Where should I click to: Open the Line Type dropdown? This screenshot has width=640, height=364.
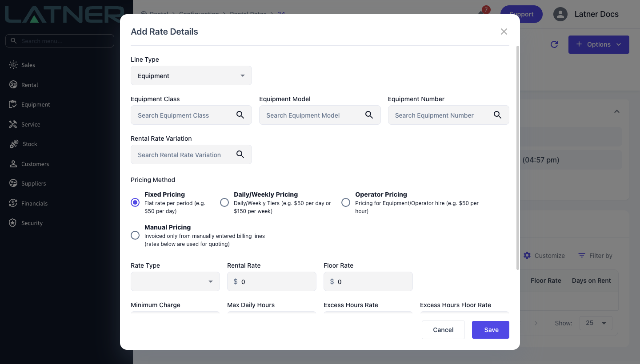(x=191, y=75)
